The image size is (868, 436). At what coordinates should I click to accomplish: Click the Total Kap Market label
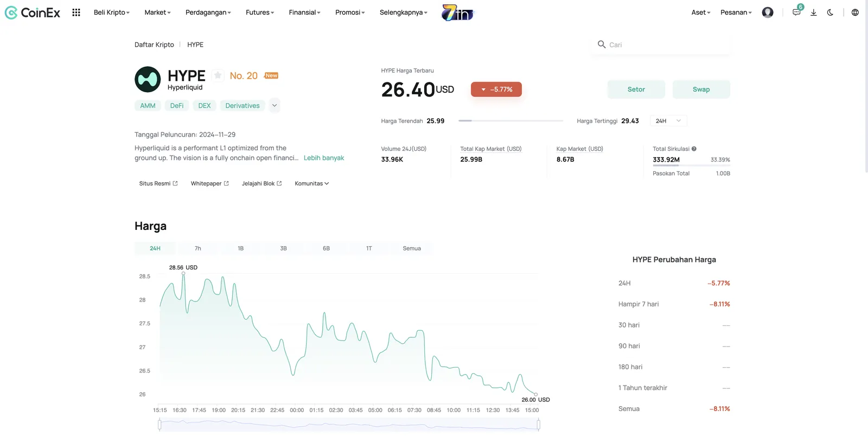point(491,149)
